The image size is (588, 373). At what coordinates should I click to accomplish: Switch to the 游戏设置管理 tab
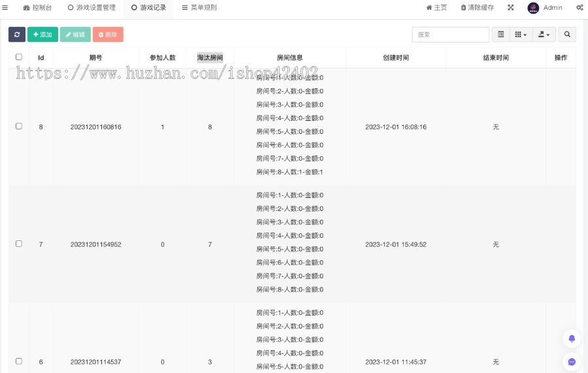click(x=91, y=7)
